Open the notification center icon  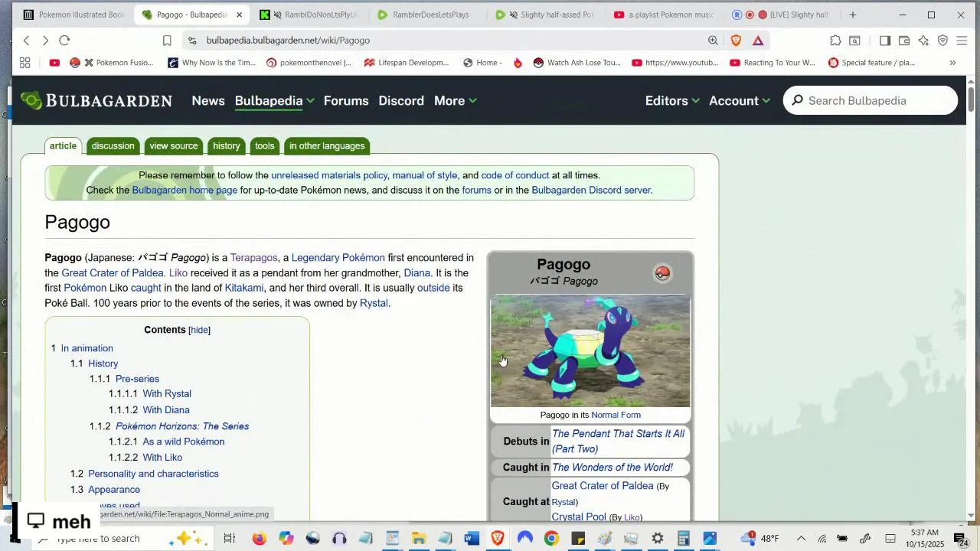coord(960,539)
